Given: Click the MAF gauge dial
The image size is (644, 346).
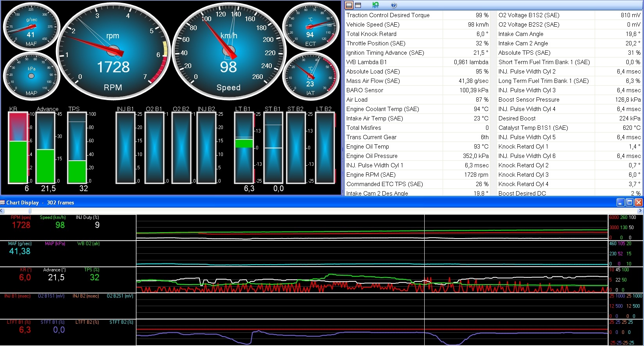Looking at the screenshot, I should click(31, 27).
